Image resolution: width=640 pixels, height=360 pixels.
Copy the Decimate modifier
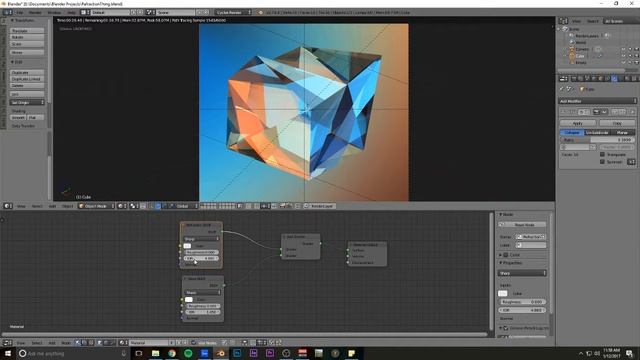(x=617, y=123)
